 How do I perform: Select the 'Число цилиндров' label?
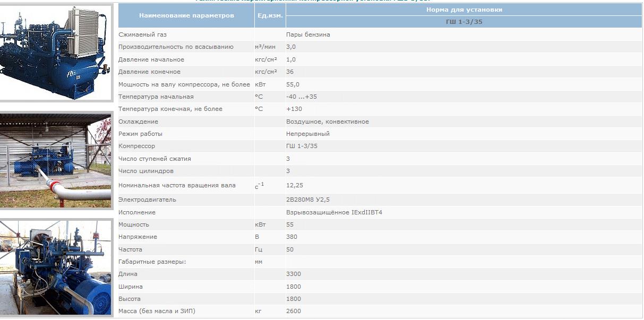[146, 171]
